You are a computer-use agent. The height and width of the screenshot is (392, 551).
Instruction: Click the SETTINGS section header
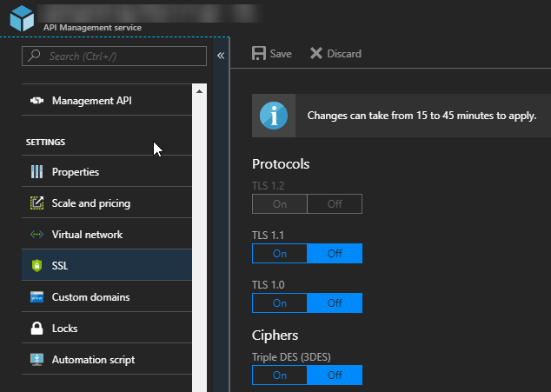click(45, 142)
